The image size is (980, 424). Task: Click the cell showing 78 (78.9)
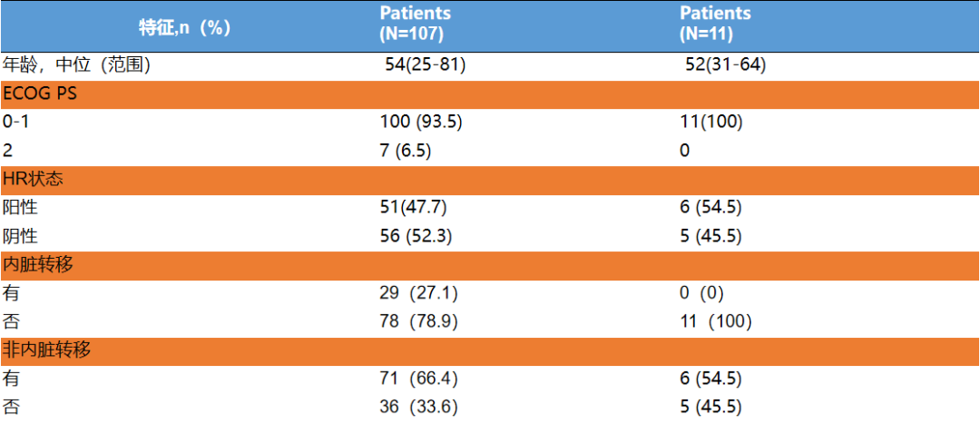[417, 321]
